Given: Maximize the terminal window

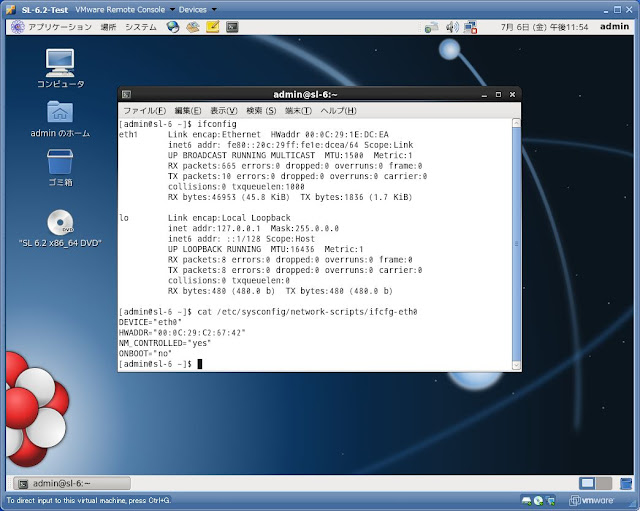Looking at the screenshot, I should (x=498, y=95).
